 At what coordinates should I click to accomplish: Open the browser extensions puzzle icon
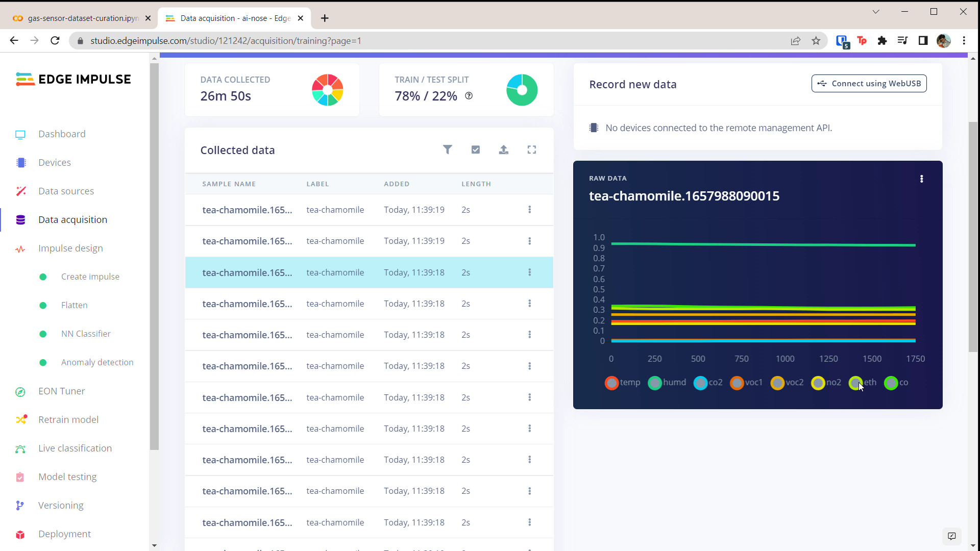click(x=882, y=41)
